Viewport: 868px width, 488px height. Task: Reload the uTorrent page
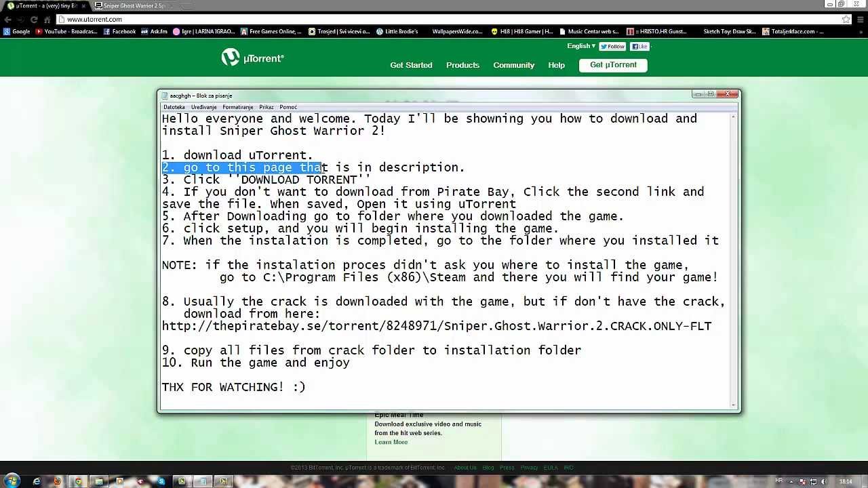(x=34, y=19)
